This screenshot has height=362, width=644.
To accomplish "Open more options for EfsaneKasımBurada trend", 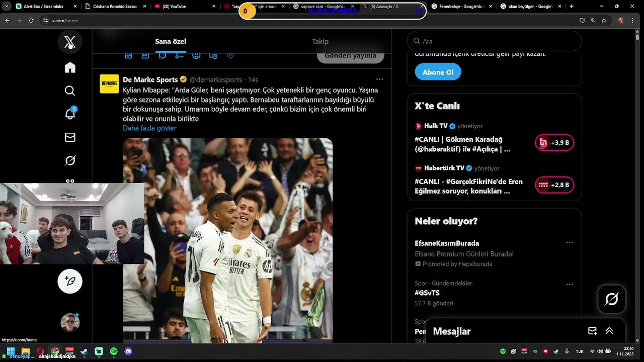I will point(570,242).
